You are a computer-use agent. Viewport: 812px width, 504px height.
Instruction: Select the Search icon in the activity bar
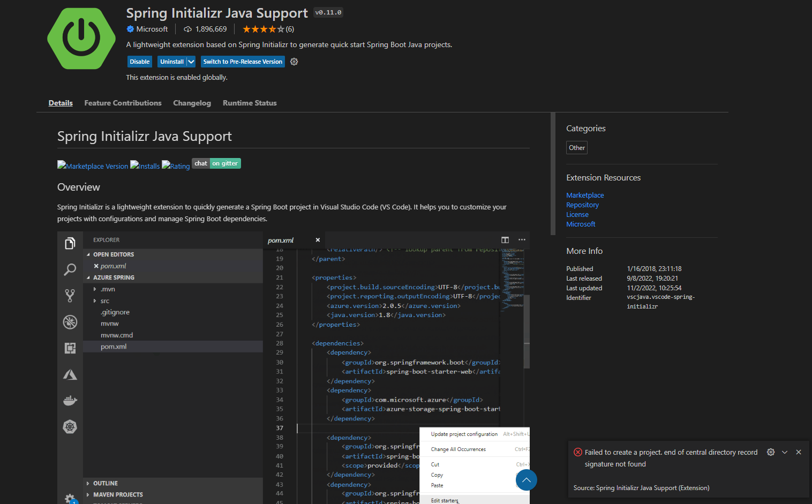(70, 269)
